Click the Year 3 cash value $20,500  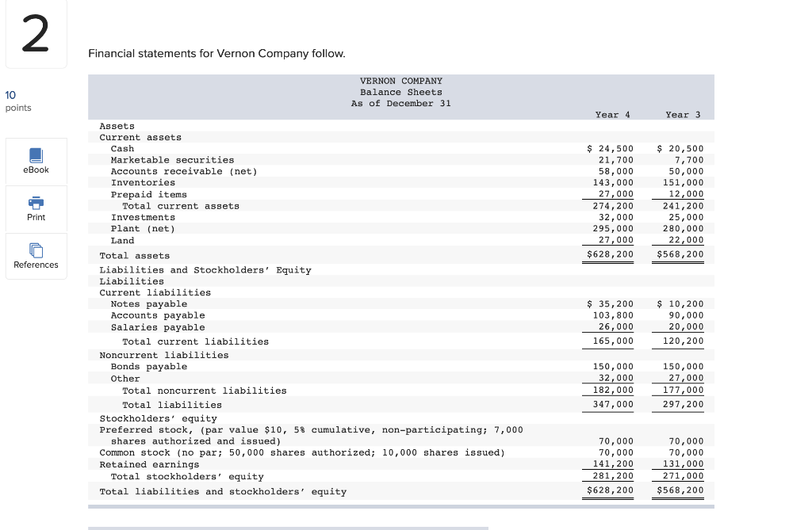[680, 149]
